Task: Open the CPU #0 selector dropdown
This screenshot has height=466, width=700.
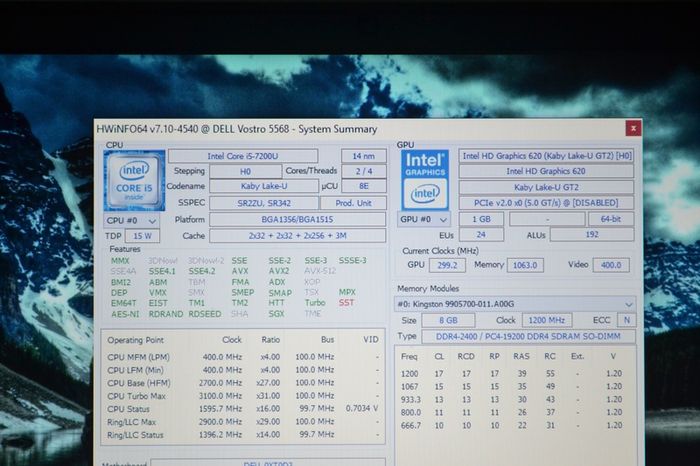Action: [x=132, y=221]
